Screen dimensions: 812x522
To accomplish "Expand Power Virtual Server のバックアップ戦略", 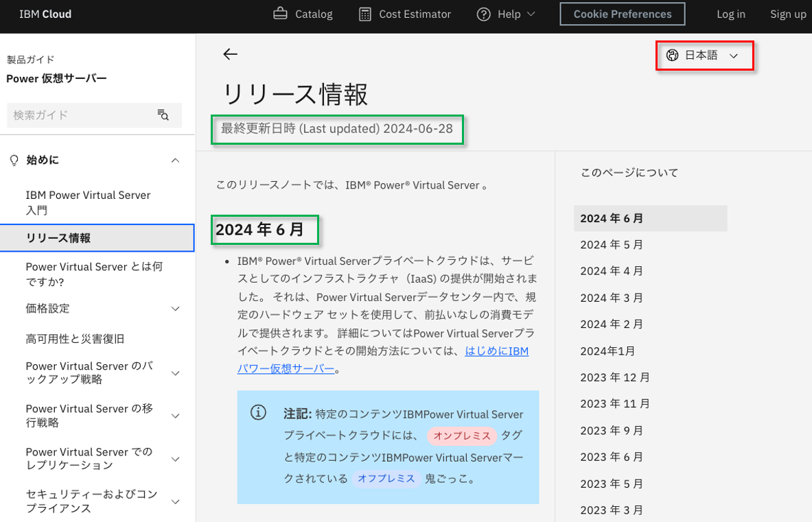I will click(176, 373).
